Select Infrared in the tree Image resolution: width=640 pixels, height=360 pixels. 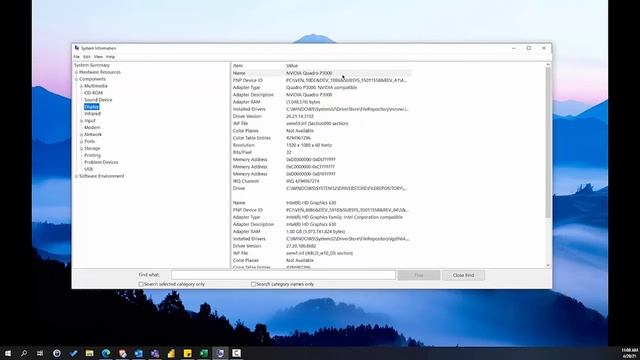(92, 114)
